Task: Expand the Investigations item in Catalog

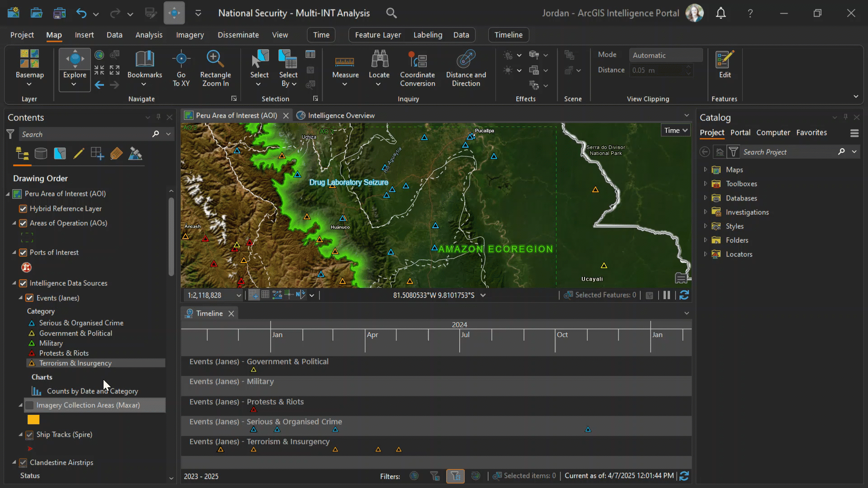Action: (x=705, y=212)
